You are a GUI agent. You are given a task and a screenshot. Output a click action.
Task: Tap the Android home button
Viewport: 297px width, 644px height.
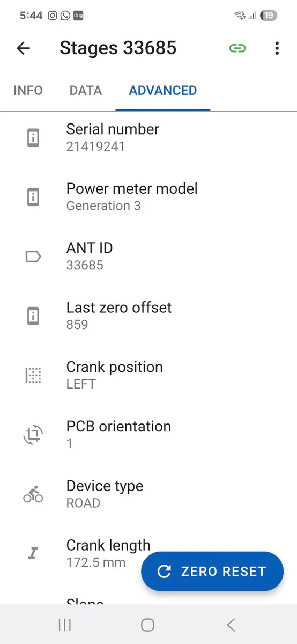tap(148, 625)
